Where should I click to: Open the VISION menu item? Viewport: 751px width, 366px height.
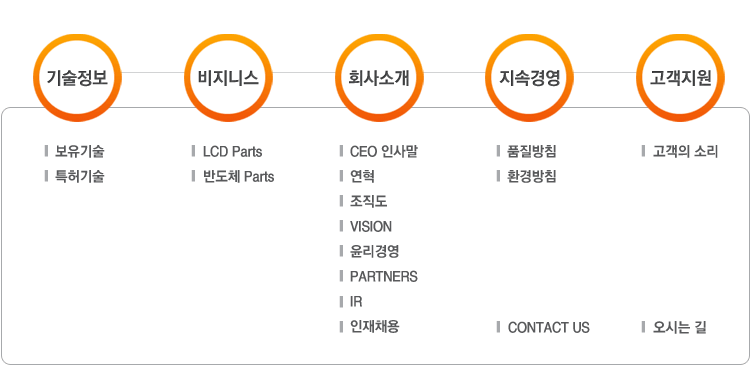371,227
